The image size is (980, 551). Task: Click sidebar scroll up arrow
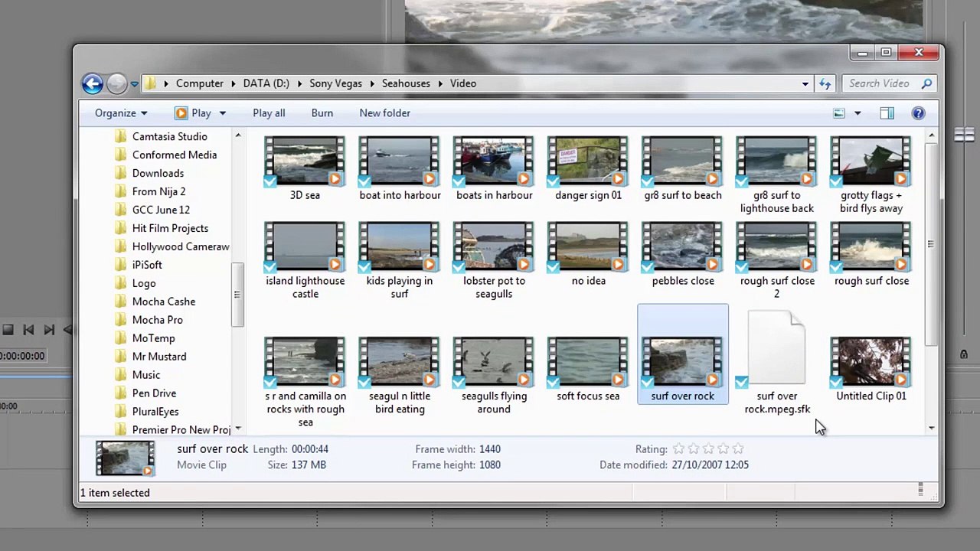pos(238,135)
